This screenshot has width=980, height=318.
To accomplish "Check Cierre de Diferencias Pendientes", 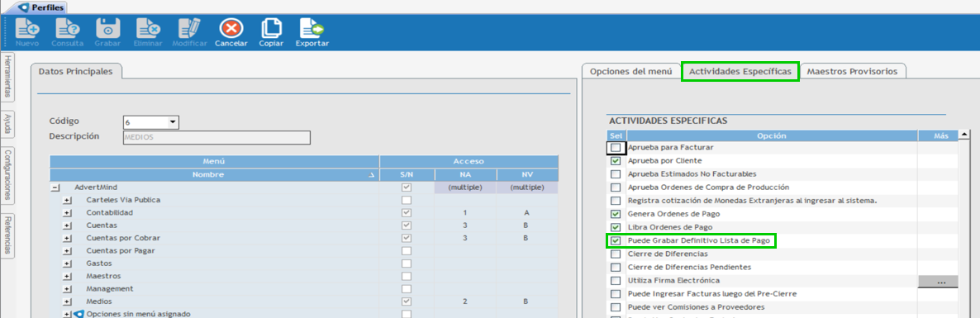I will (616, 268).
